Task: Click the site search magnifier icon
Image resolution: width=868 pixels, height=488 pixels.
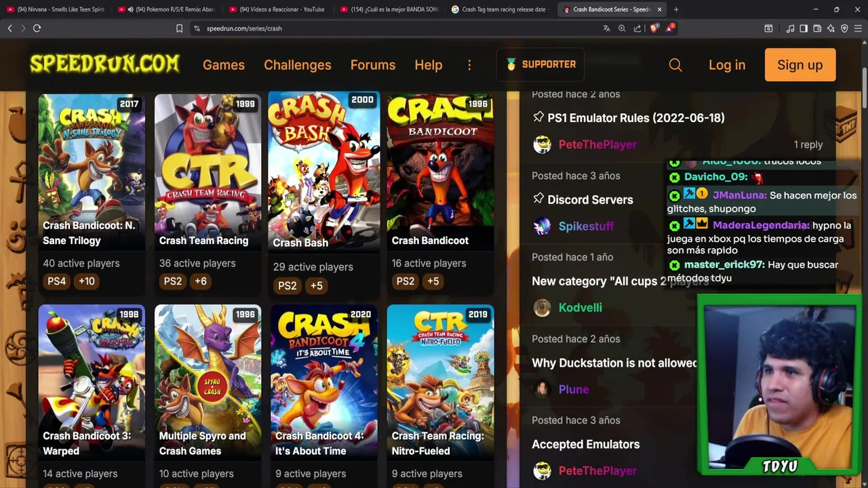Action: [675, 65]
